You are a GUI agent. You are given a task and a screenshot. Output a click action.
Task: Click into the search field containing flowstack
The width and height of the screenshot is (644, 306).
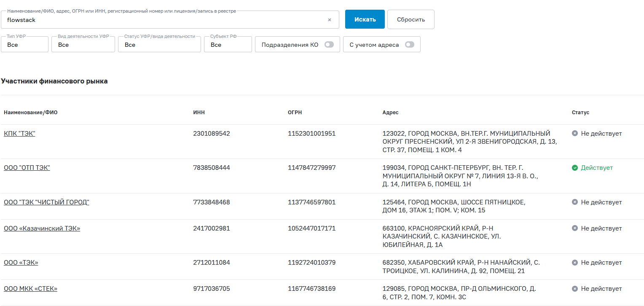164,20
